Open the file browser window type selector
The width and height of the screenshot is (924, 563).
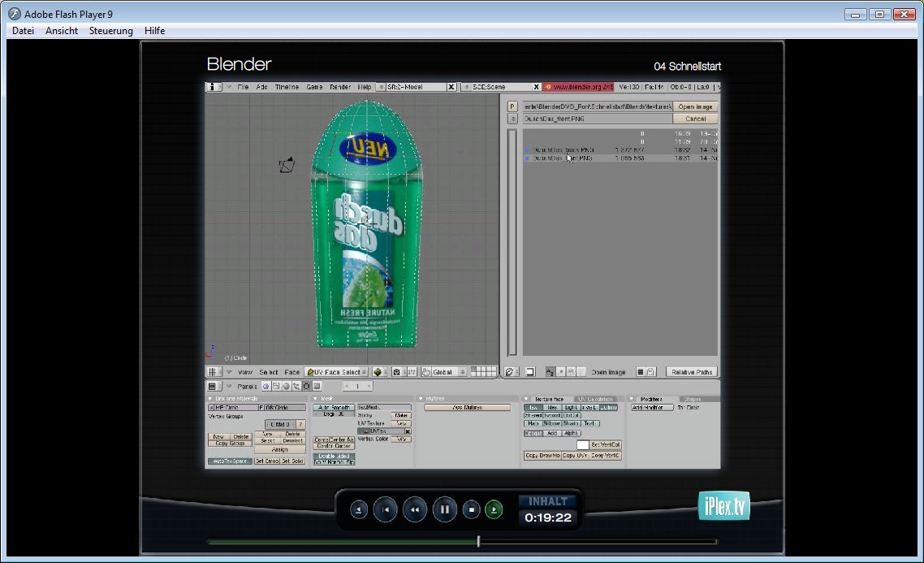pos(511,372)
